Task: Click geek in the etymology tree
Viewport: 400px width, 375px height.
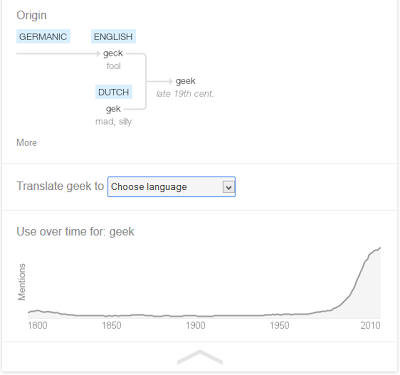Action: pyautogui.click(x=185, y=81)
